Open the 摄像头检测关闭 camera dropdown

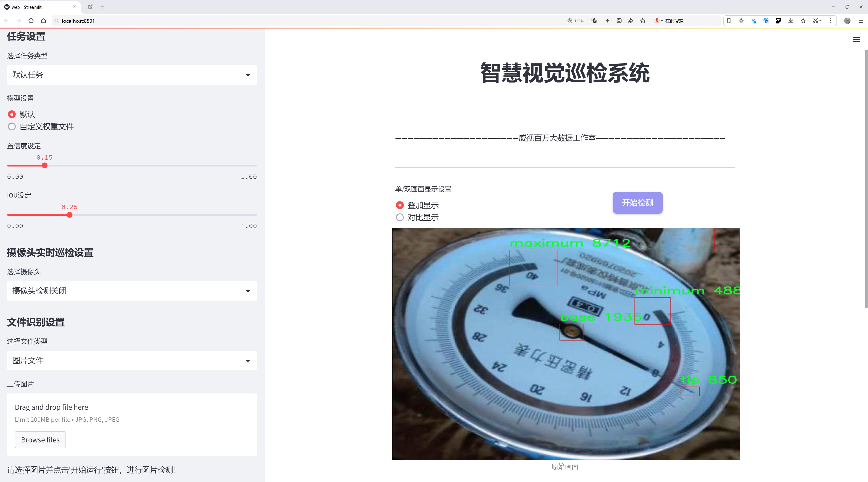pyautogui.click(x=132, y=291)
